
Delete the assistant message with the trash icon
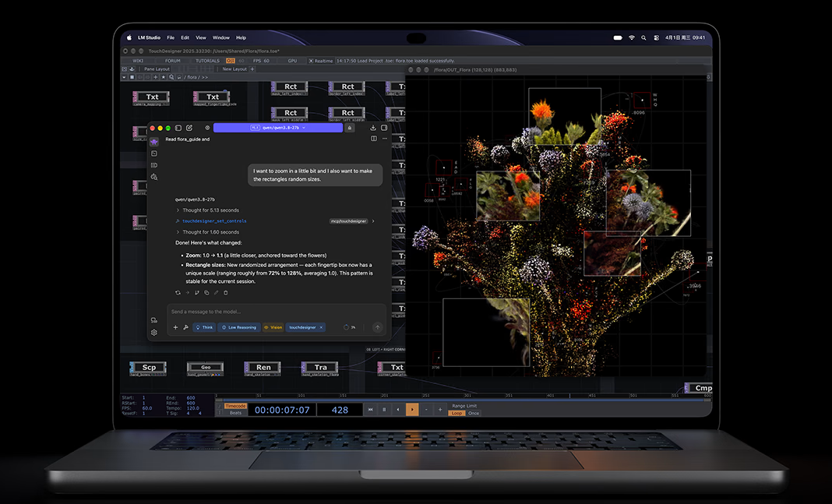pos(225,292)
